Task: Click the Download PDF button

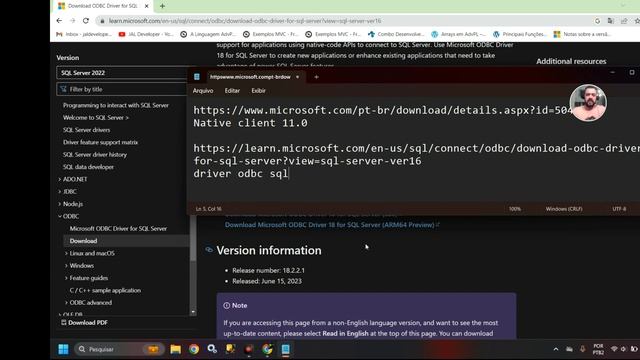Action: click(84, 322)
